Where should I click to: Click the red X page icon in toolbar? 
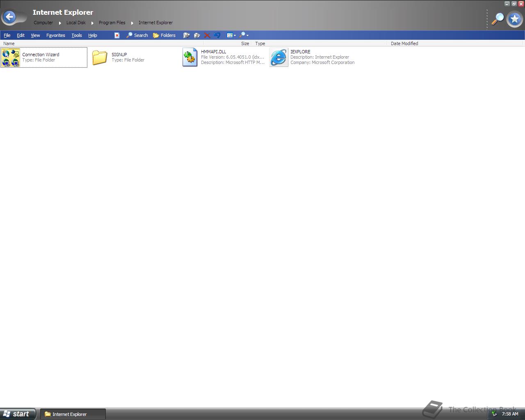tap(117, 35)
